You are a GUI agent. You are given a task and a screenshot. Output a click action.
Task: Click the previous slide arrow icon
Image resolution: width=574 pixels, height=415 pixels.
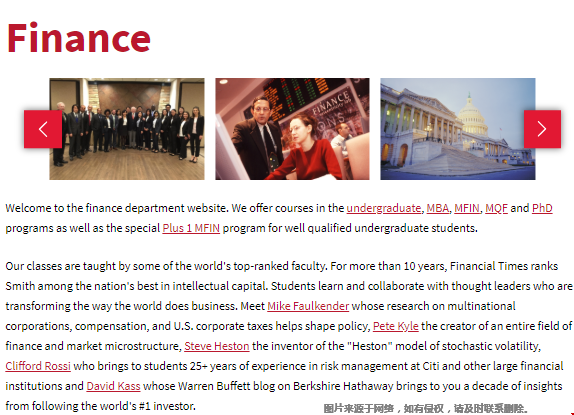point(43,129)
